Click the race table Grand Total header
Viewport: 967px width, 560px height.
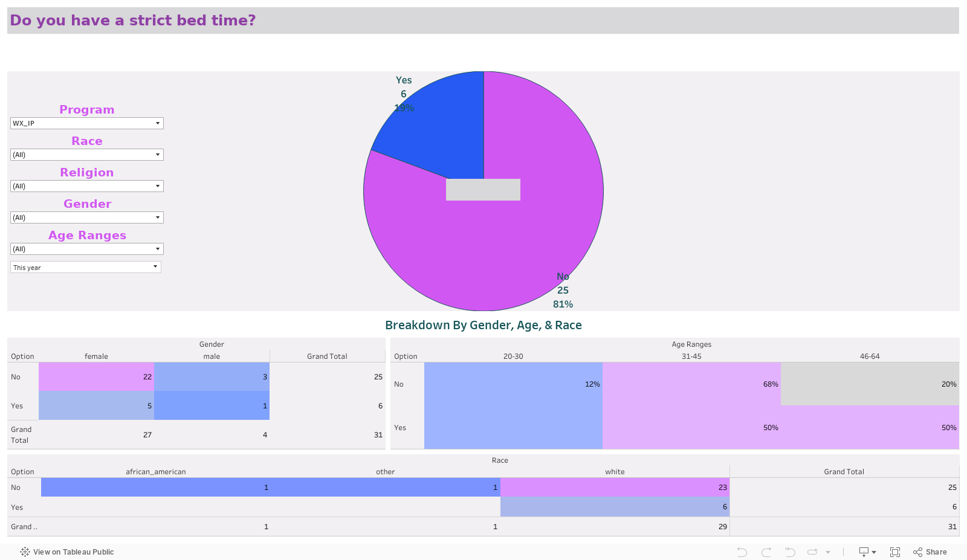point(844,472)
